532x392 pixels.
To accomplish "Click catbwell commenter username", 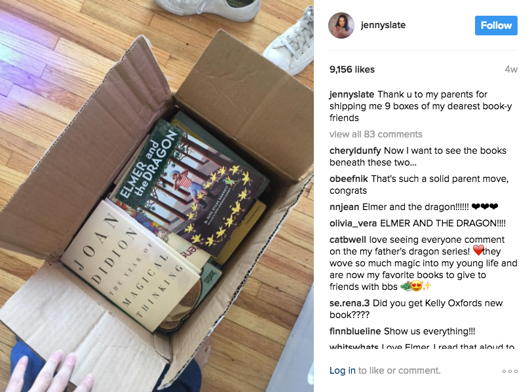I will click(347, 240).
